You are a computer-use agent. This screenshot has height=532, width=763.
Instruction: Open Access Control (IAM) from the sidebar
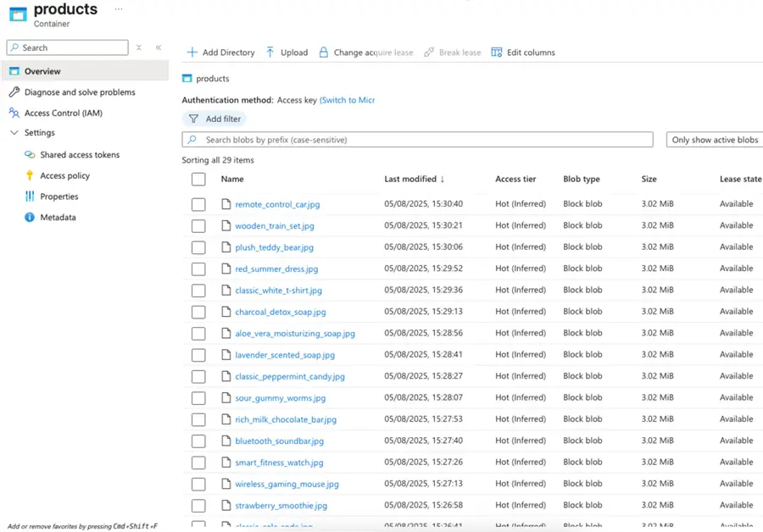click(x=63, y=113)
